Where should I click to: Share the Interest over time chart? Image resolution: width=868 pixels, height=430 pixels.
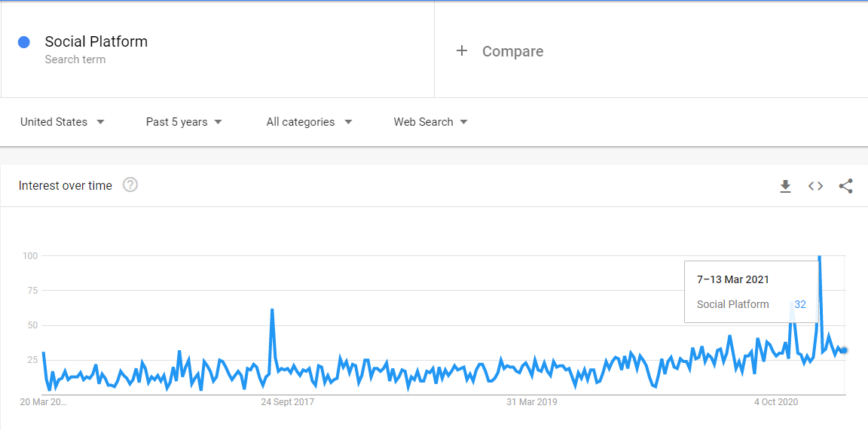click(845, 186)
